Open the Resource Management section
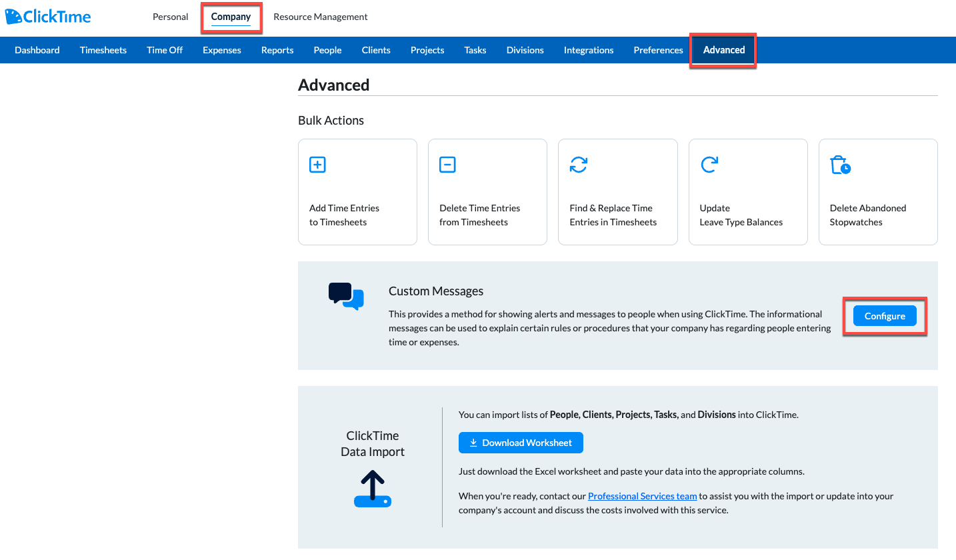 tap(321, 17)
